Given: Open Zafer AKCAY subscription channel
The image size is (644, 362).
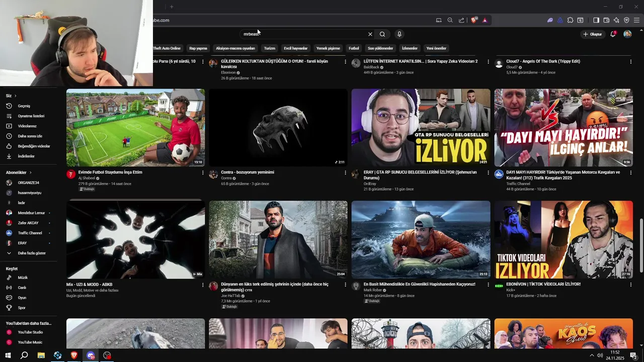Looking at the screenshot, I should pos(28,223).
